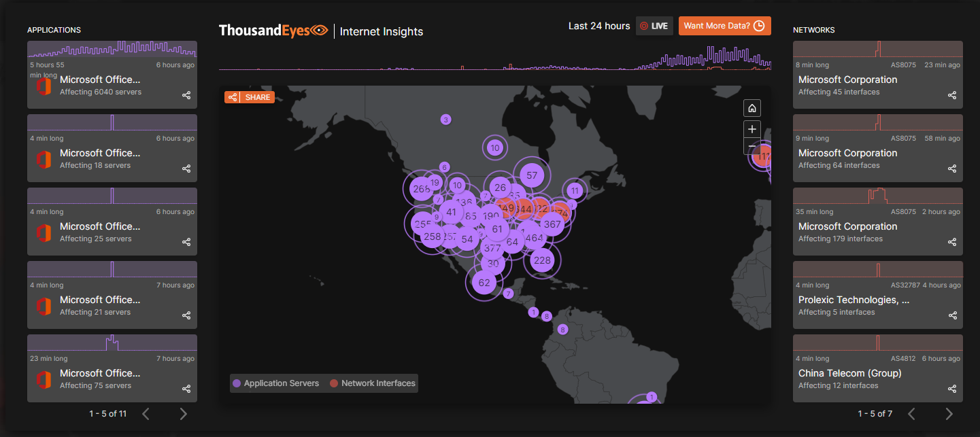
Task: Click the NETWORKS panel heading
Action: click(x=814, y=30)
